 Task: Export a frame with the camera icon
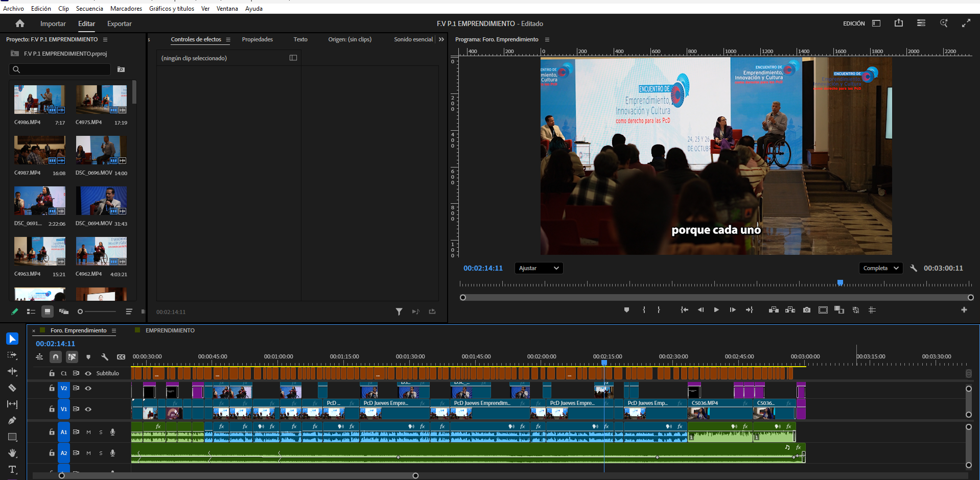807,310
